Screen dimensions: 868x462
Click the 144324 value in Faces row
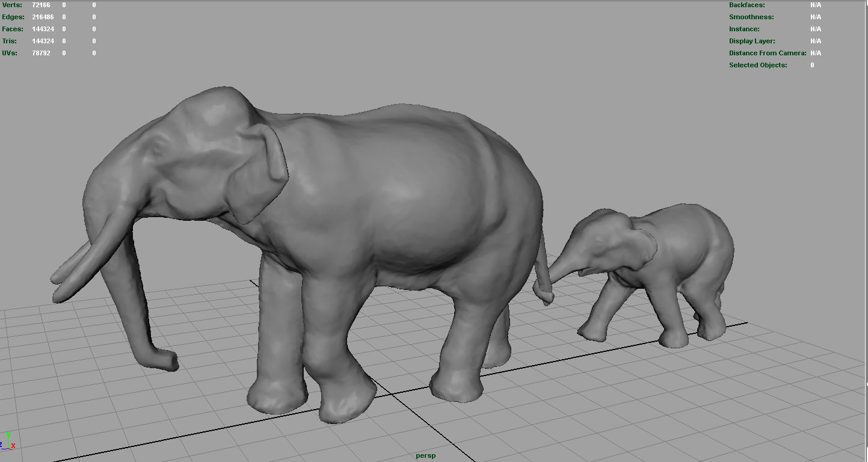43,29
